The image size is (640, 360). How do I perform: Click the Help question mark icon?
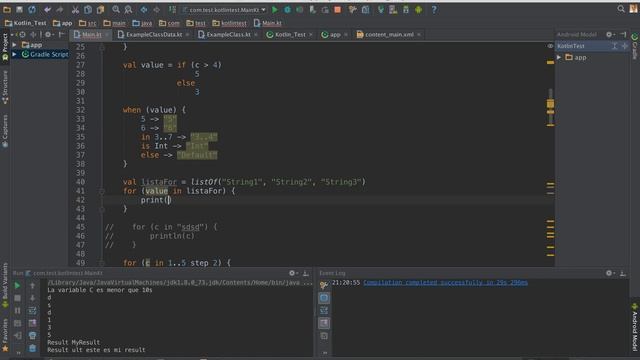coord(434,9)
